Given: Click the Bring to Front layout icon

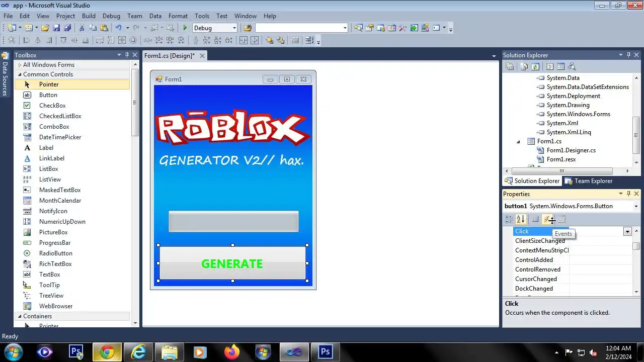Looking at the screenshot, I should pyautogui.click(x=269, y=40).
